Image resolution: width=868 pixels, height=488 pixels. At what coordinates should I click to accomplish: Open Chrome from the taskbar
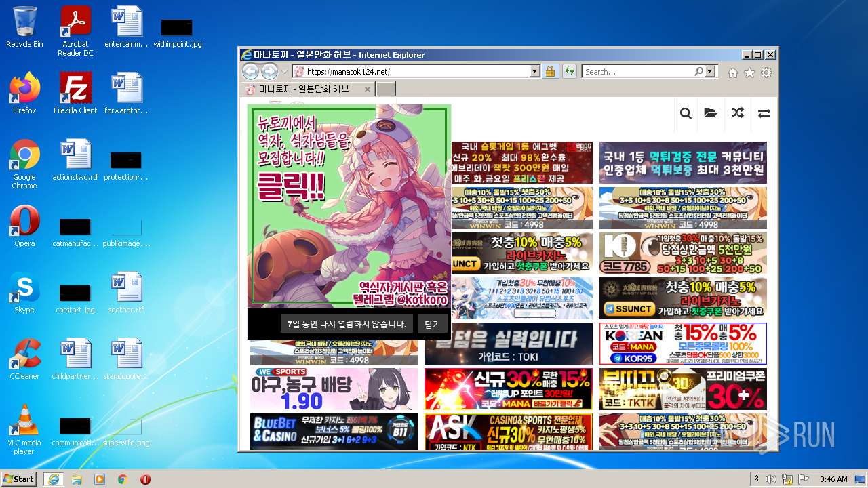pyautogui.click(x=123, y=479)
